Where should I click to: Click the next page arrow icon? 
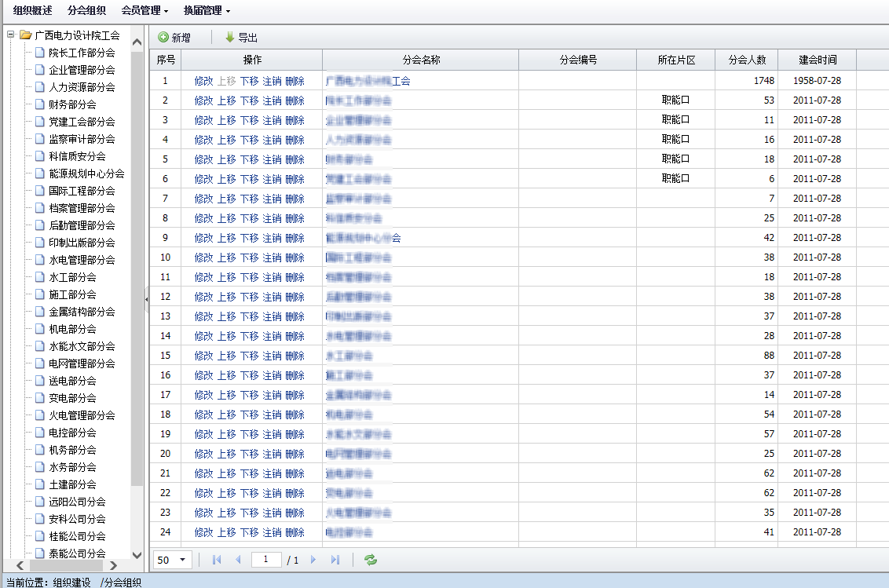313,560
